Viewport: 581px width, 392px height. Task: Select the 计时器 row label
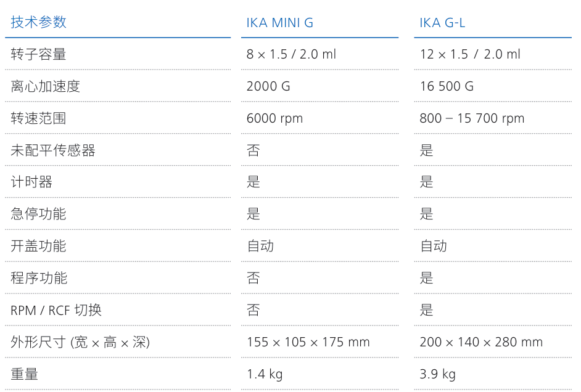(31, 182)
